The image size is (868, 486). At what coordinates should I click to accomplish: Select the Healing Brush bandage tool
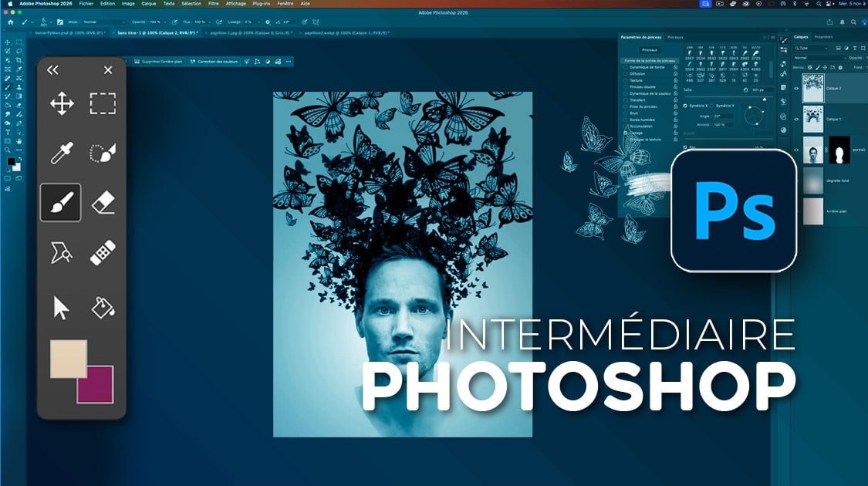pyautogui.click(x=103, y=253)
